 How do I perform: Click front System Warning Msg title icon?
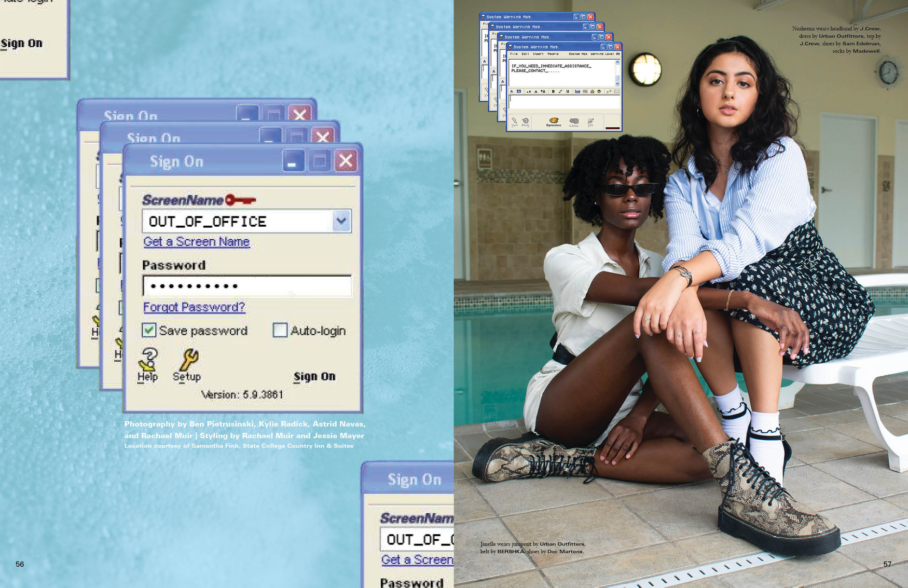click(511, 47)
